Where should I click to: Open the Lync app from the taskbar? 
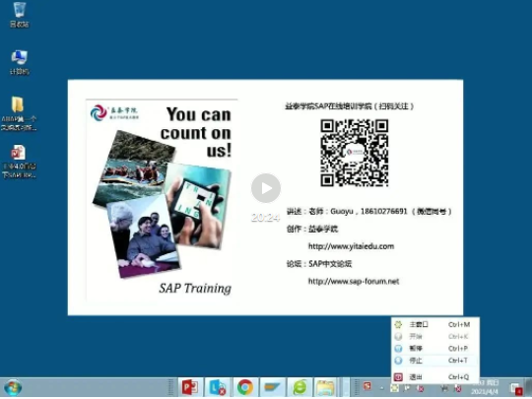click(x=218, y=387)
